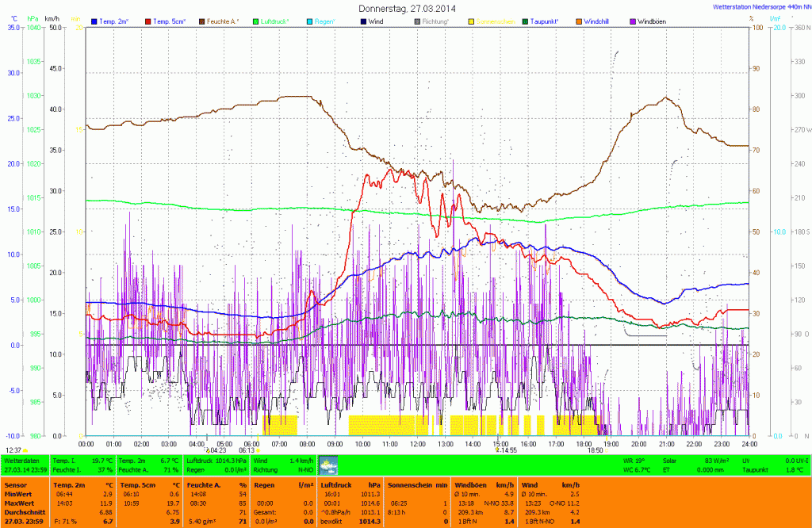Click the blue Temp. 2m legend swatch
This screenshot has height=528, width=812.
pyautogui.click(x=94, y=21)
